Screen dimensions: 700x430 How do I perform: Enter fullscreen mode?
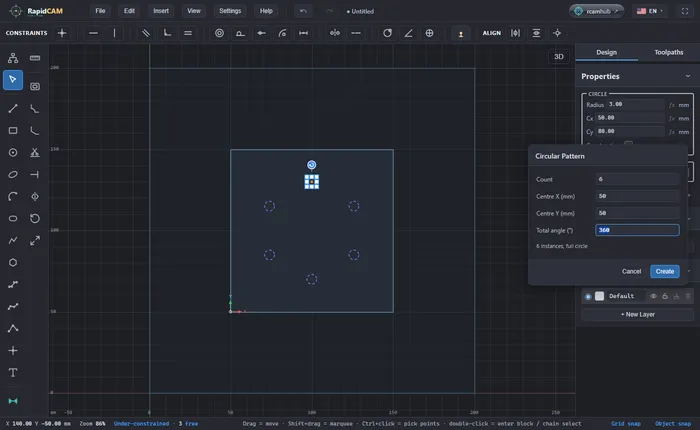pyautogui.click(x=685, y=11)
